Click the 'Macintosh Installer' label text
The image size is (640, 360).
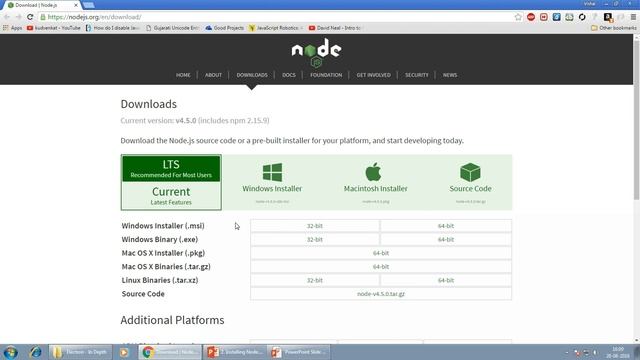point(376,189)
